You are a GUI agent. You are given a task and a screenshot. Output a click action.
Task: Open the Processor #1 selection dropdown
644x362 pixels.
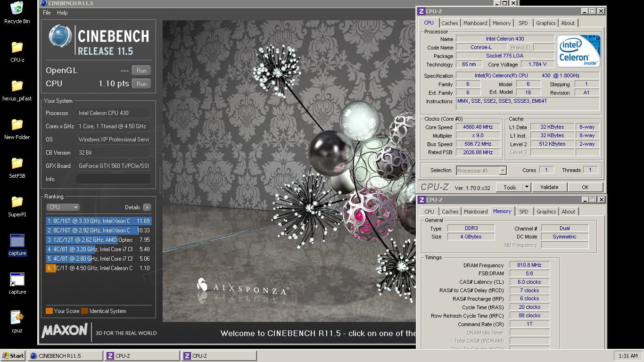coord(481,171)
